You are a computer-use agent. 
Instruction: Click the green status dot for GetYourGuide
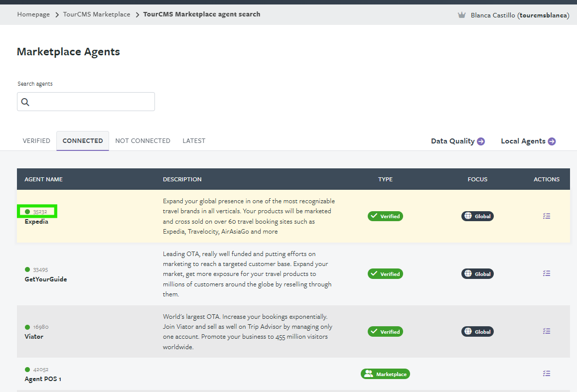[x=27, y=269]
